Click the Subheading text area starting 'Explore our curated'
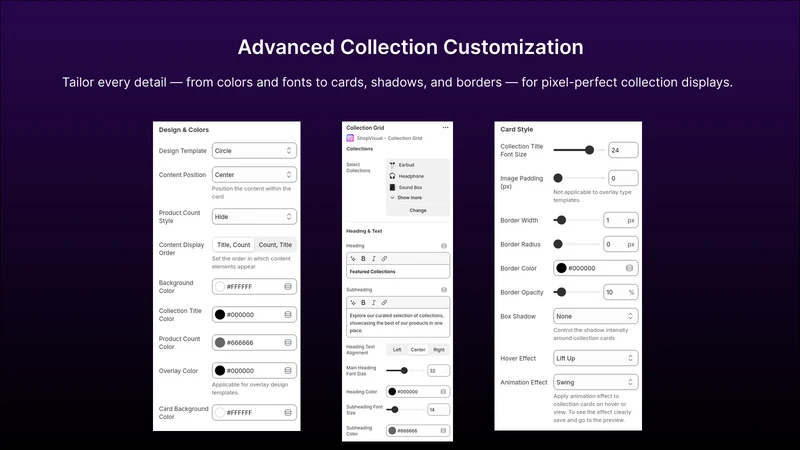This screenshot has width=800, height=450. (398, 323)
